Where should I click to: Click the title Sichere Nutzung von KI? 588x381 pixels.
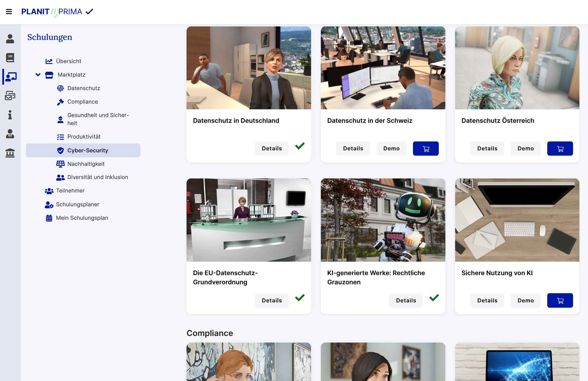pyautogui.click(x=497, y=273)
